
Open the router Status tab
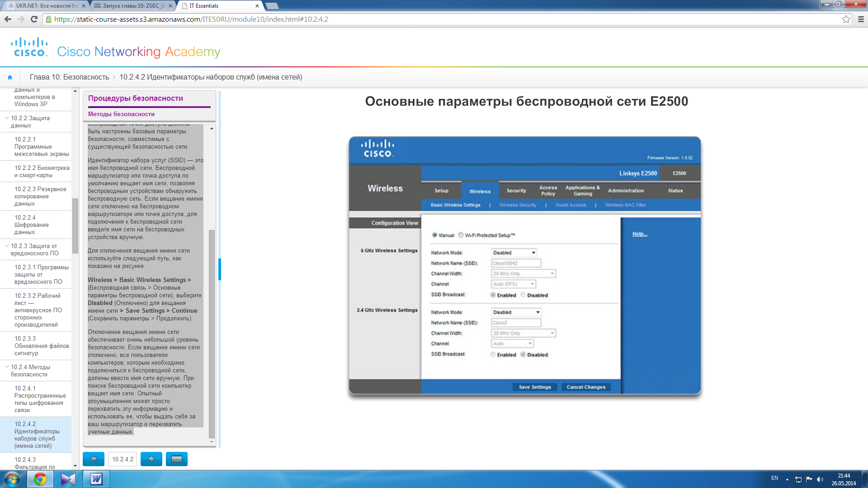pyautogui.click(x=675, y=191)
